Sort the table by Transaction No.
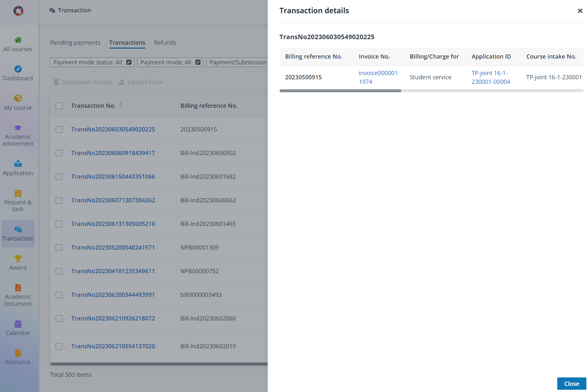 (x=121, y=105)
